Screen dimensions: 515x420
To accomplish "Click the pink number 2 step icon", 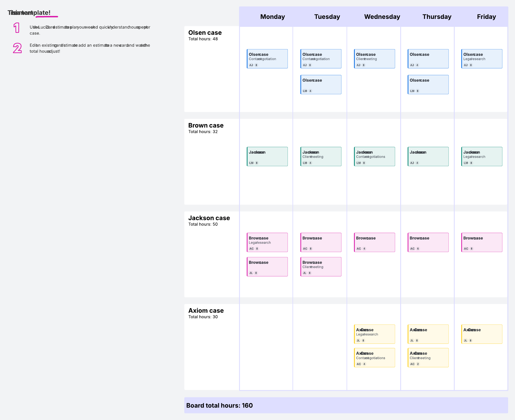I will coord(17,48).
